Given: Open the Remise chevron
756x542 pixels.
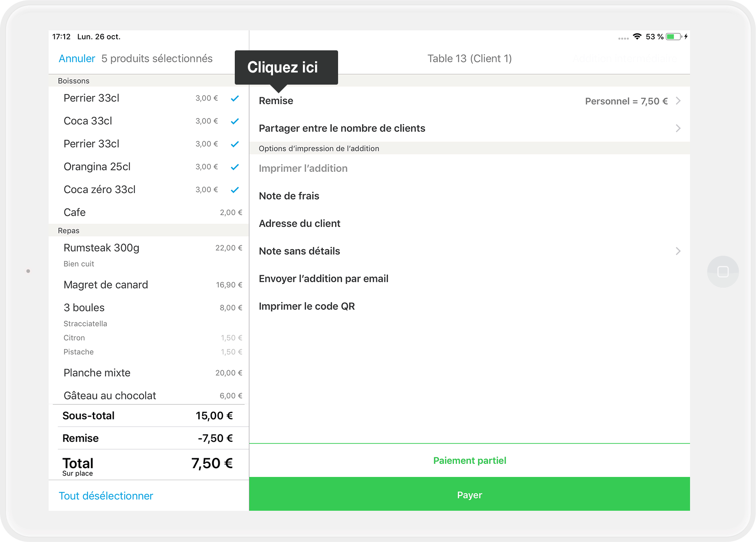Looking at the screenshot, I should pos(678,101).
